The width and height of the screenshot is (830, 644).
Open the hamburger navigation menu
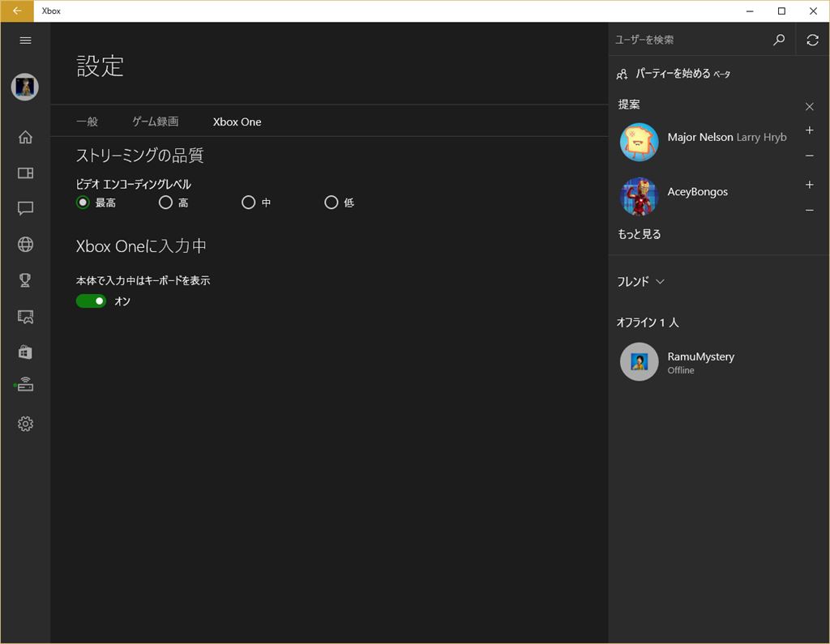tap(25, 41)
